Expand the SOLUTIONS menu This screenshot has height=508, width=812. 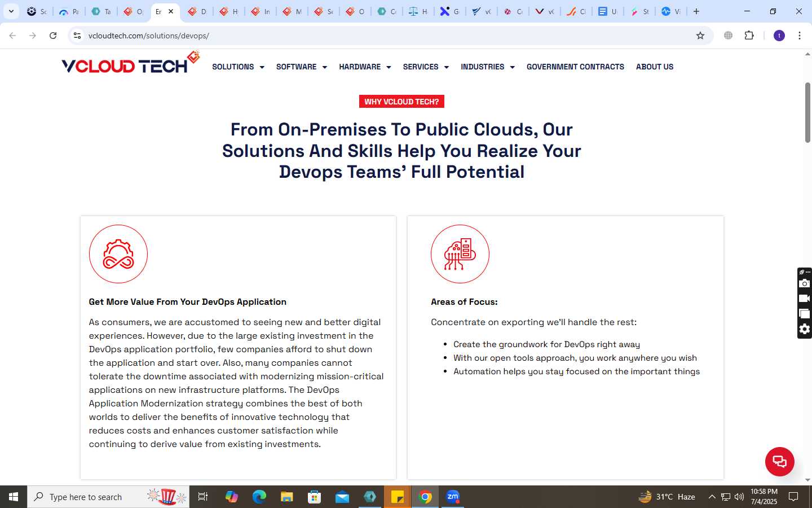point(238,67)
